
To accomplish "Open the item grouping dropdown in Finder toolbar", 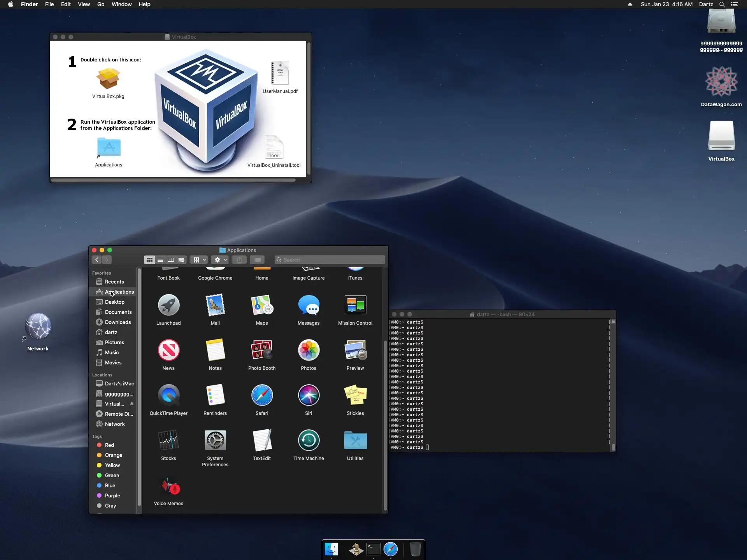I will tap(200, 260).
